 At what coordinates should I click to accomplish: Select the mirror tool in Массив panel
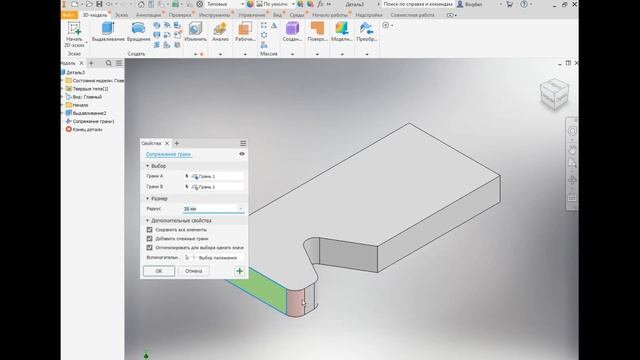(x=274, y=25)
